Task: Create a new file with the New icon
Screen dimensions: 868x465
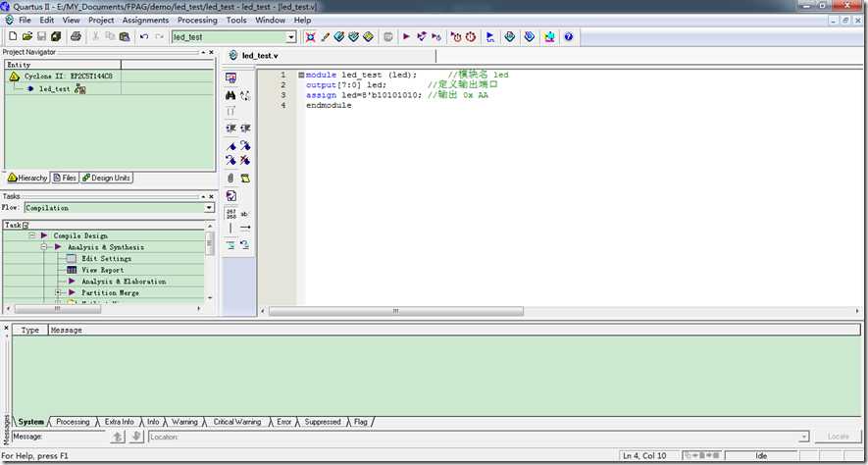Action: (12, 36)
